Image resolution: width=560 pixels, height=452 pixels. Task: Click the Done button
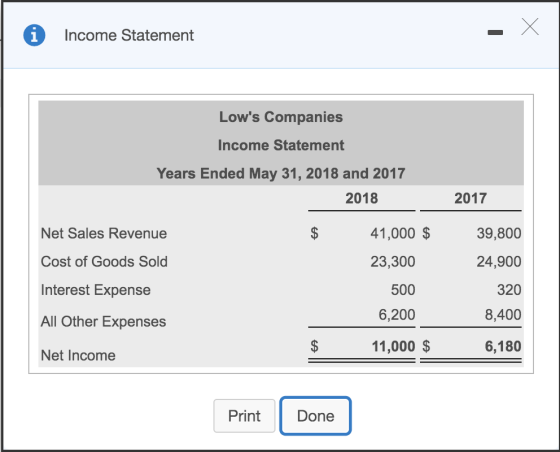tap(315, 416)
